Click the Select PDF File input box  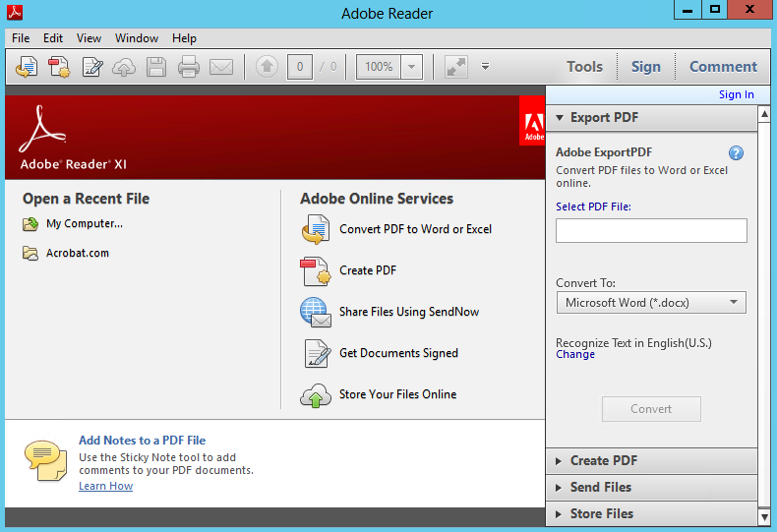coord(651,231)
